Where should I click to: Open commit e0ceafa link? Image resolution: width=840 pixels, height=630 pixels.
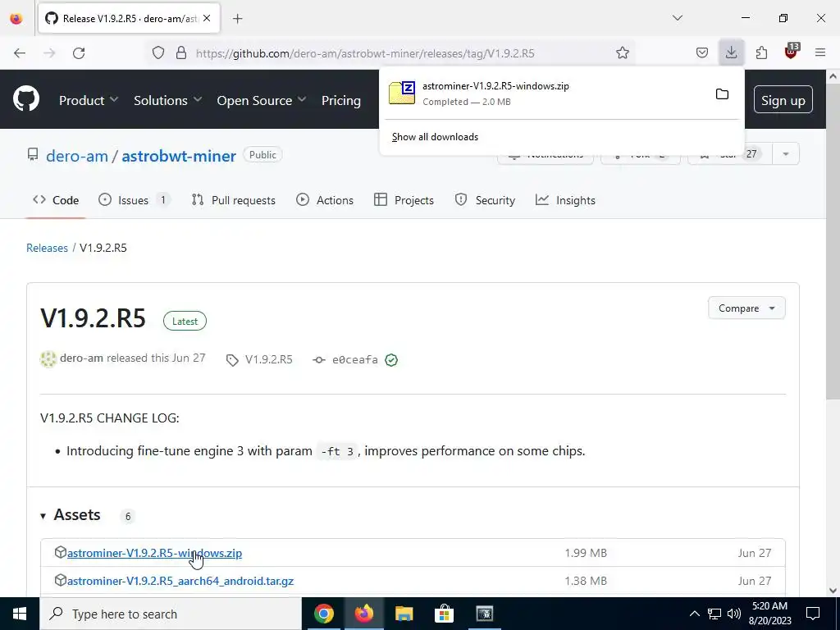coord(355,360)
